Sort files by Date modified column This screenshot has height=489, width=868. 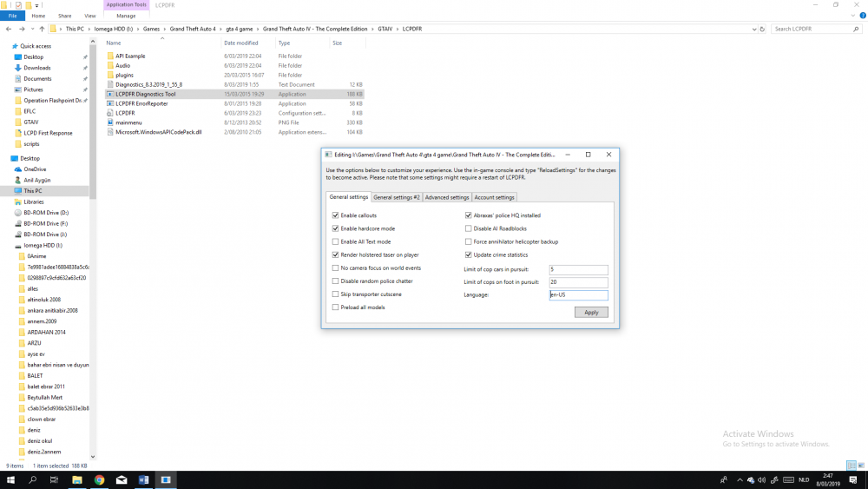click(x=240, y=43)
